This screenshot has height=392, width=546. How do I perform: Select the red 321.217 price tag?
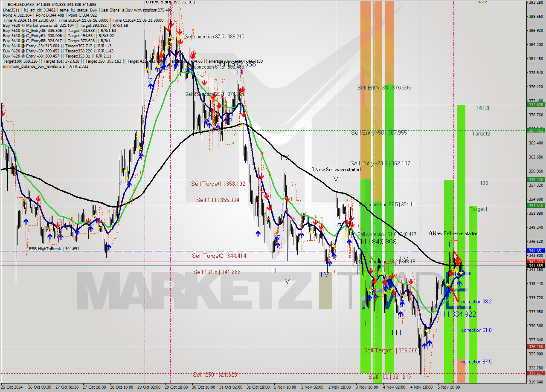tap(536, 373)
